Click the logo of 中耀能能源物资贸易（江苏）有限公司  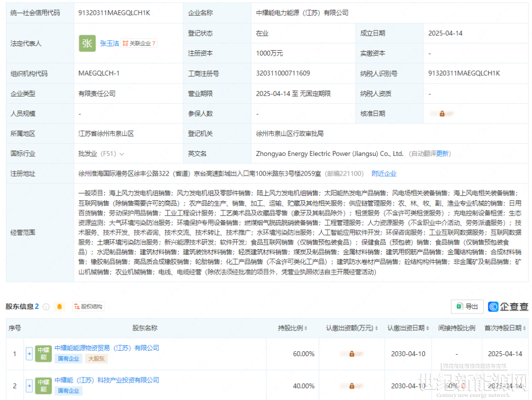pyautogui.click(x=43, y=354)
